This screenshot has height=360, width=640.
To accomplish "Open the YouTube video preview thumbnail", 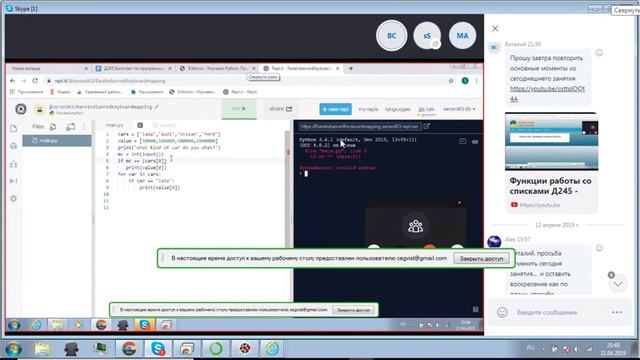I will (x=551, y=141).
